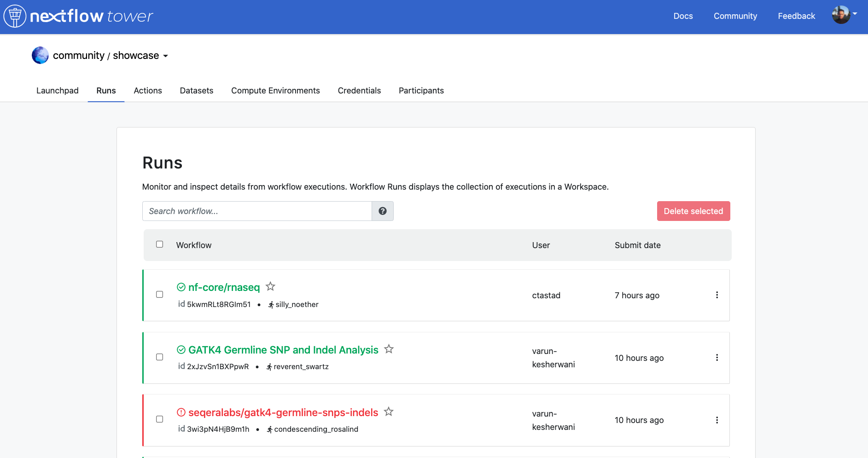The width and height of the screenshot is (868, 458).
Task: Switch to the Actions tab
Action: click(148, 91)
